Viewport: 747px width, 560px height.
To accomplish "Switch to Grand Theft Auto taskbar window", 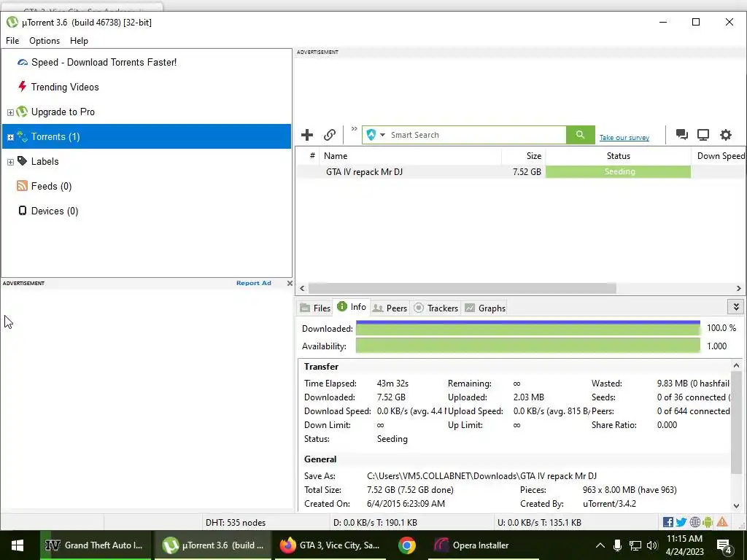I will coord(96,545).
